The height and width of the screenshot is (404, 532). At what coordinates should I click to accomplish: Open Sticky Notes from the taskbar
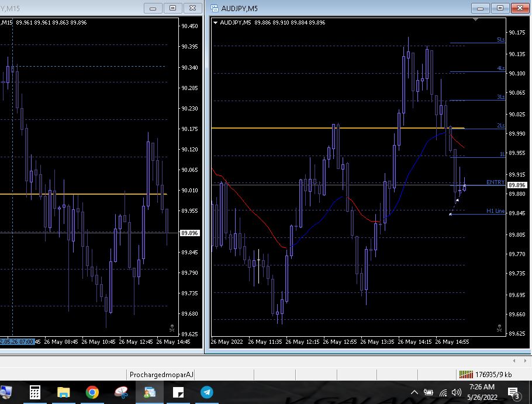[x=178, y=392]
